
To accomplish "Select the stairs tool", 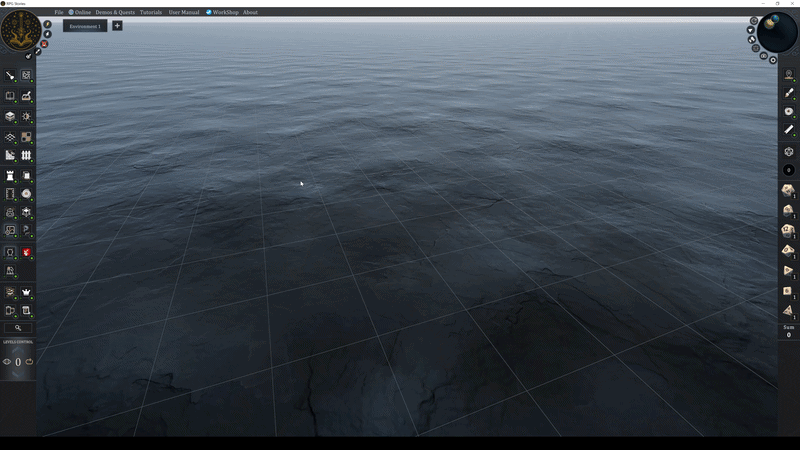I will 10,155.
